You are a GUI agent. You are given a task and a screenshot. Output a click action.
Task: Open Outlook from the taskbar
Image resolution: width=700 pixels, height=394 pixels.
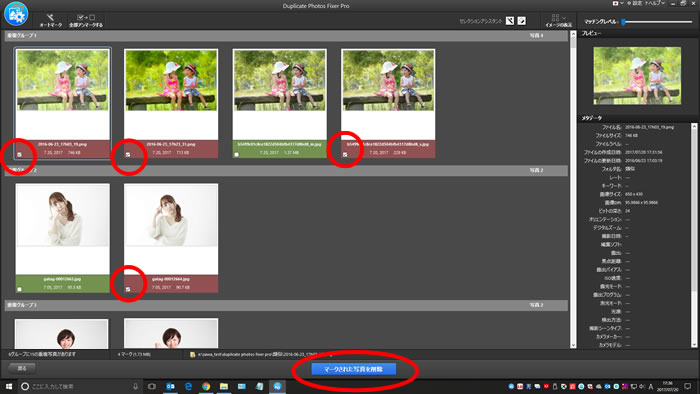170,386
